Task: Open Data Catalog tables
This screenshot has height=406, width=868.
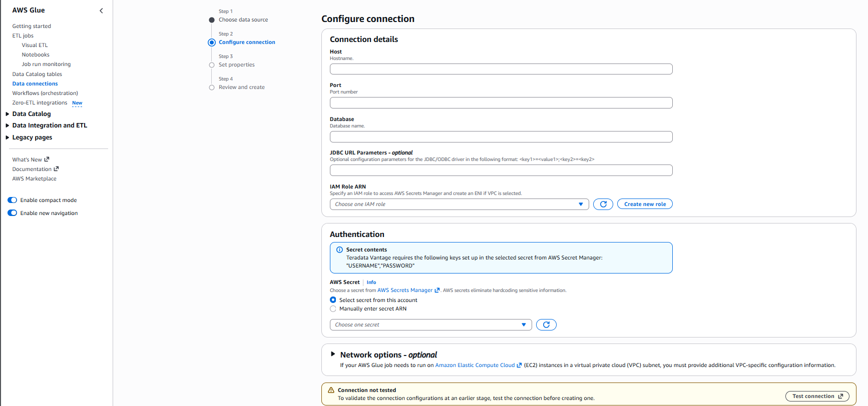Action: [x=37, y=74]
